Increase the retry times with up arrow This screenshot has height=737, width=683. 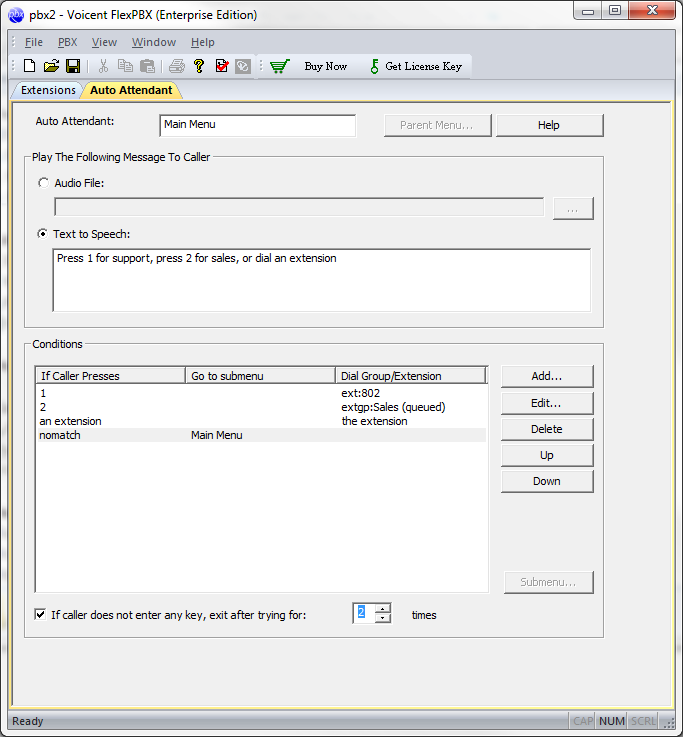click(x=382, y=608)
